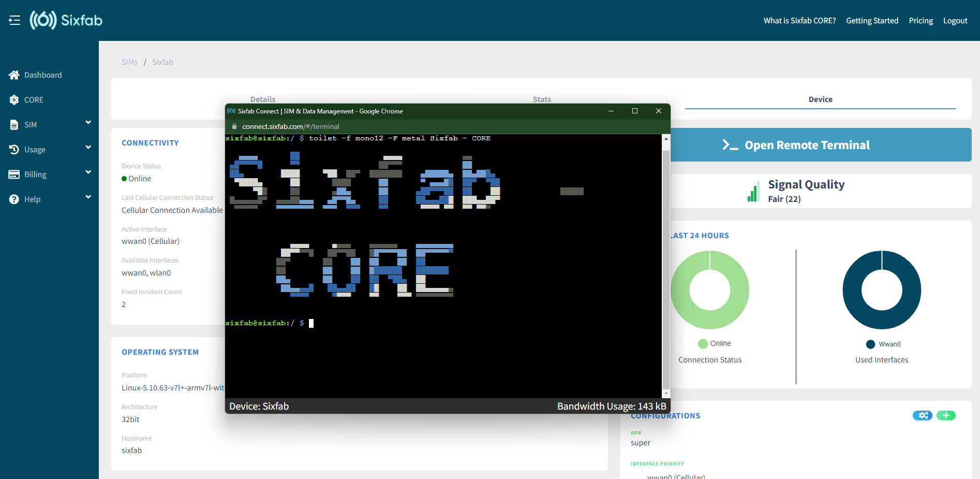Click the terminal address bar URL
This screenshot has width=980, height=479.
(x=291, y=126)
